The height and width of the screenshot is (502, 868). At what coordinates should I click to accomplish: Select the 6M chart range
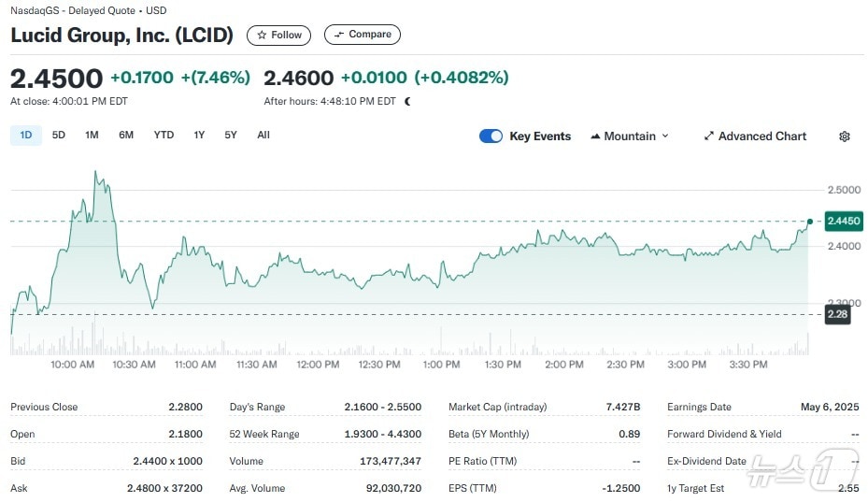click(126, 136)
